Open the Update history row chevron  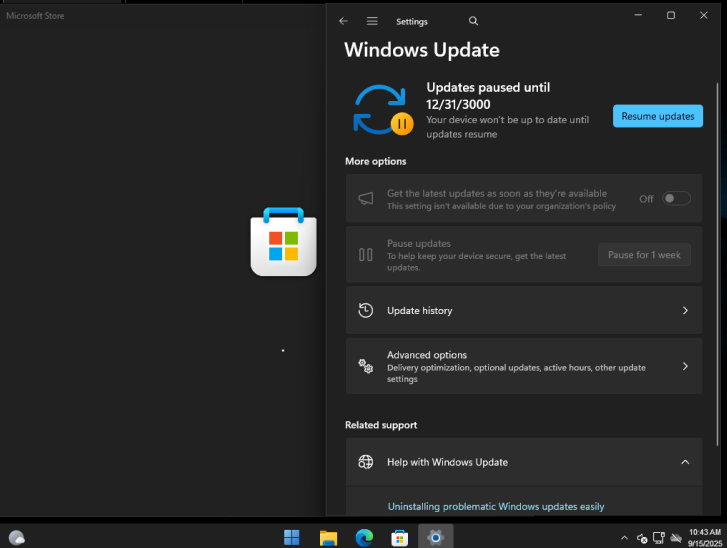(x=685, y=310)
